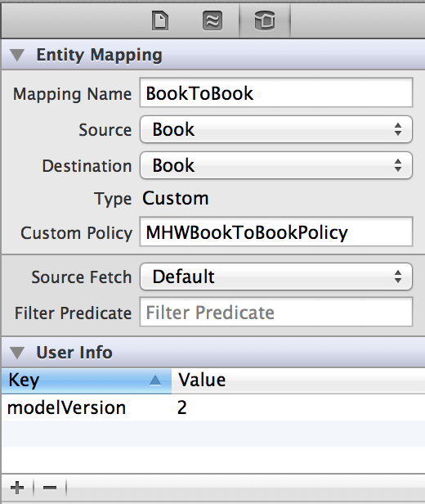Click the Mapping Name field BookToBook
The width and height of the screenshot is (425, 504).
point(276,92)
